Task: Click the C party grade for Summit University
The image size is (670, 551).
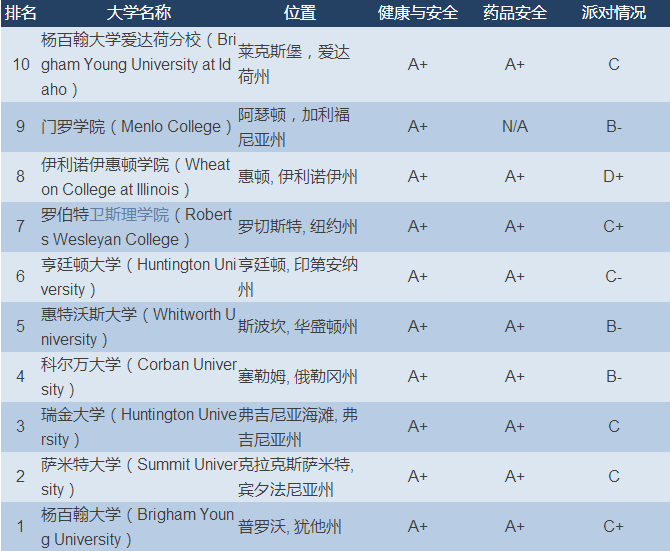Action: (x=614, y=477)
